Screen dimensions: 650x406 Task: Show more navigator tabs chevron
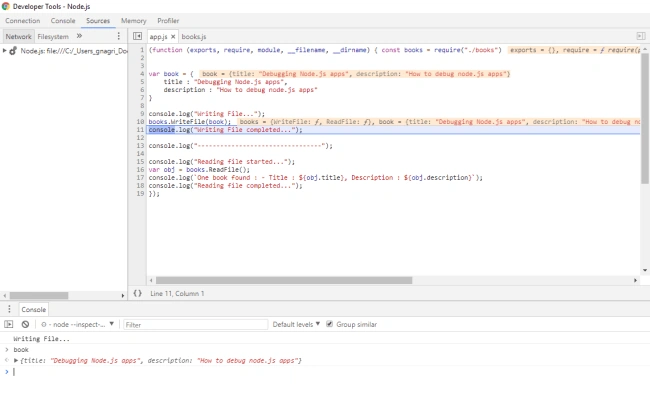click(79, 36)
